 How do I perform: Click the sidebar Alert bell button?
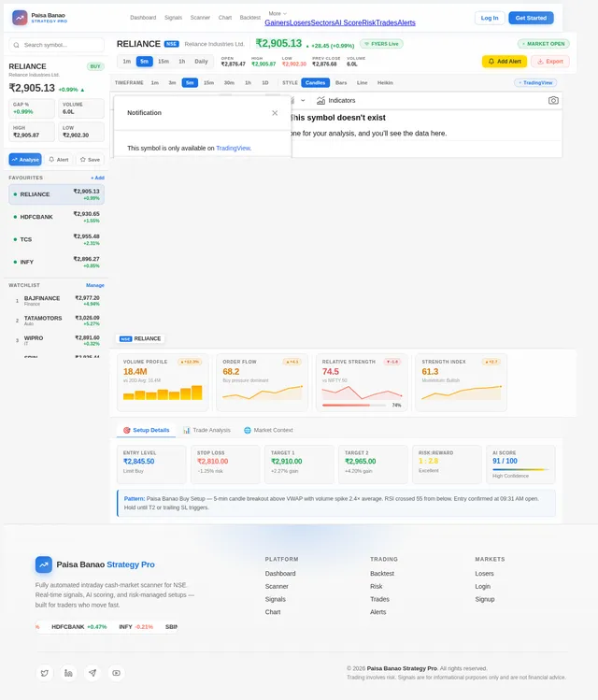point(59,160)
